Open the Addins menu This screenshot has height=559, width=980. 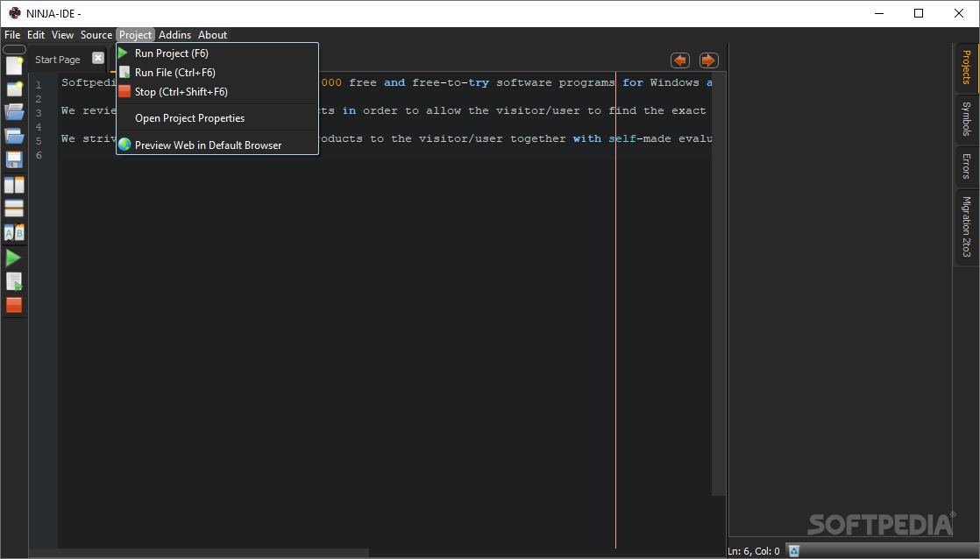[175, 35]
